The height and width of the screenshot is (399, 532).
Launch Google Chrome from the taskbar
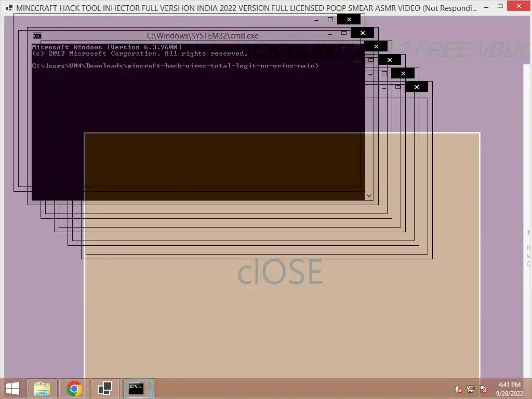click(x=74, y=389)
